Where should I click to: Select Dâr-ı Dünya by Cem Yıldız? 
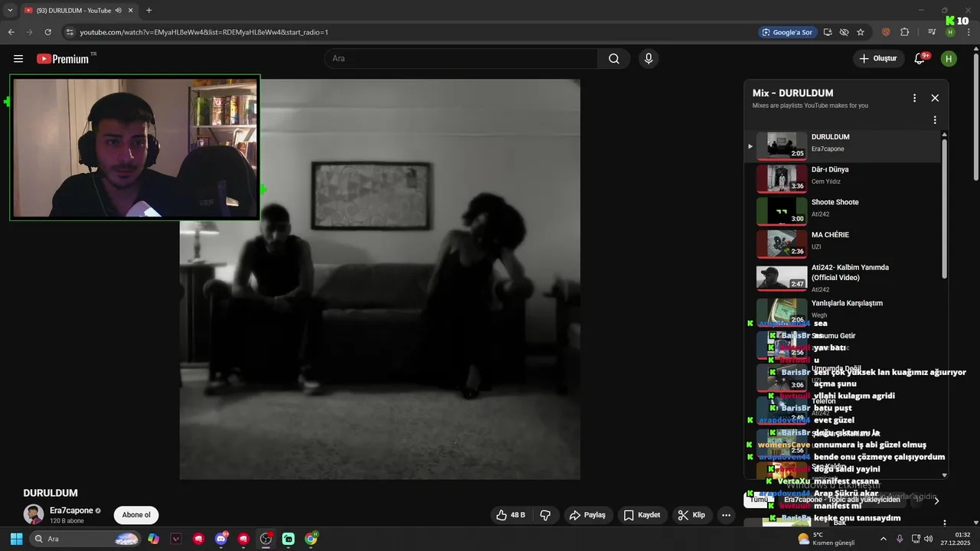(842, 178)
